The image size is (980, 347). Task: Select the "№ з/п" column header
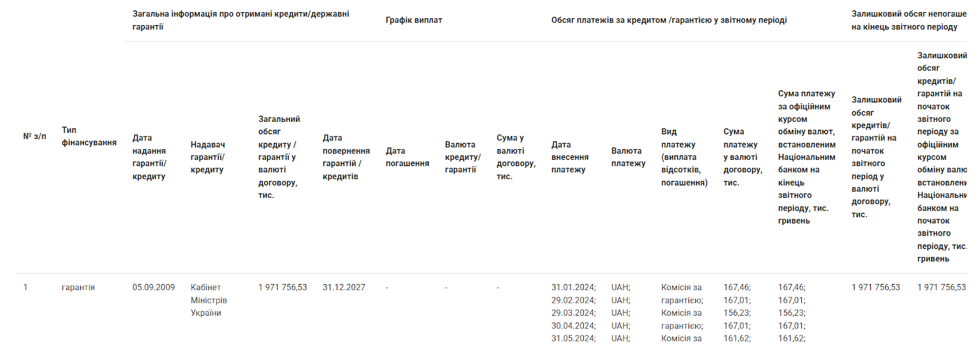pos(35,136)
